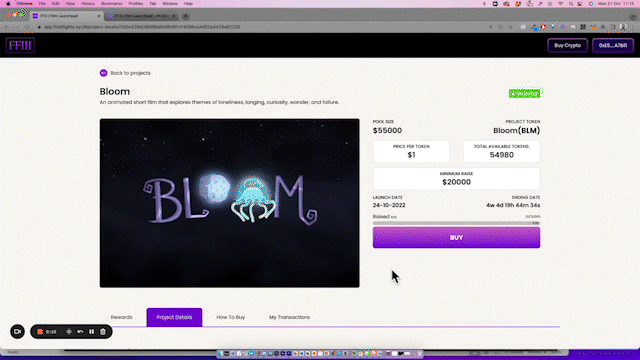
Task: Open the connected wallet address menu
Action: click(613, 45)
